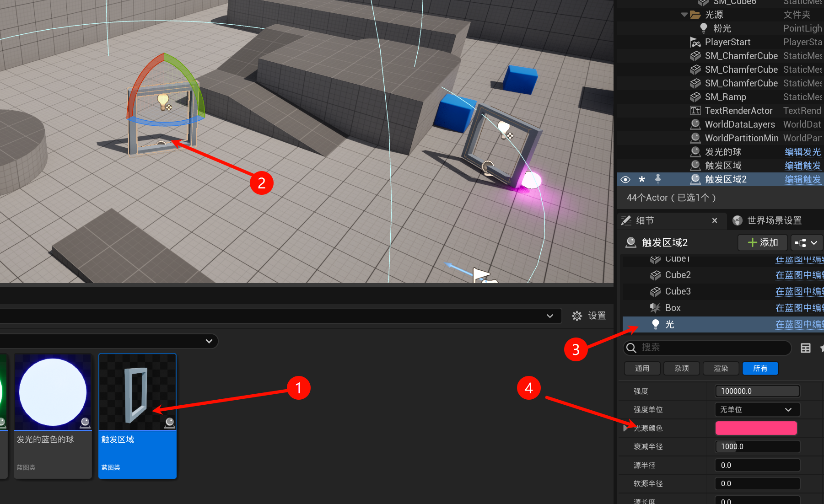Image resolution: width=824 pixels, height=504 pixels.
Task: Collapse the 光源 folder
Action: click(x=684, y=15)
